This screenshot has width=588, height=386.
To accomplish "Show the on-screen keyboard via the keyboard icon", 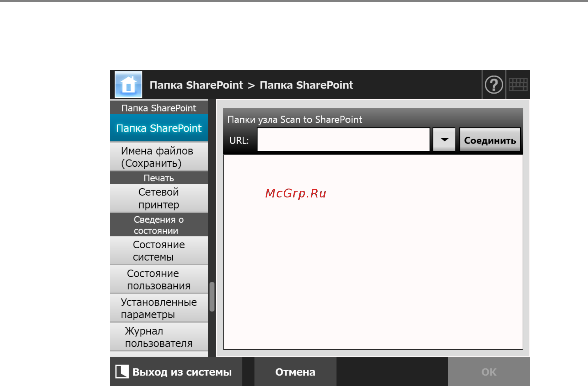I will pyautogui.click(x=518, y=85).
